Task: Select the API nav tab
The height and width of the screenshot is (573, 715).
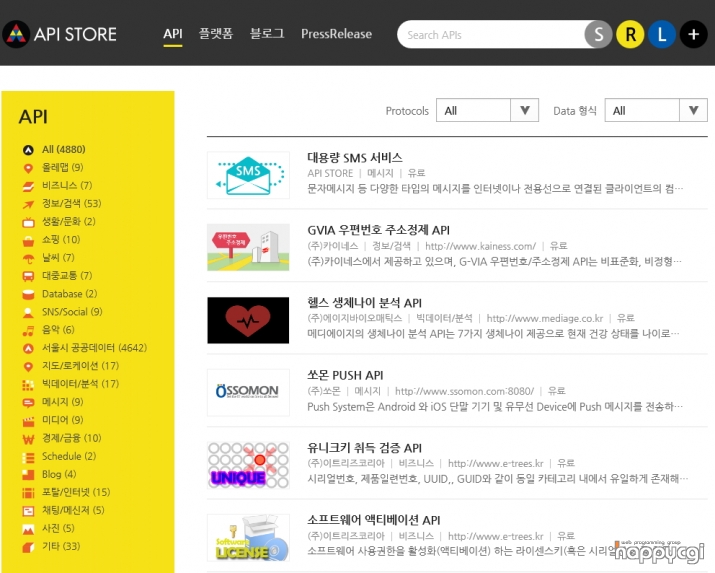Action: (x=172, y=34)
